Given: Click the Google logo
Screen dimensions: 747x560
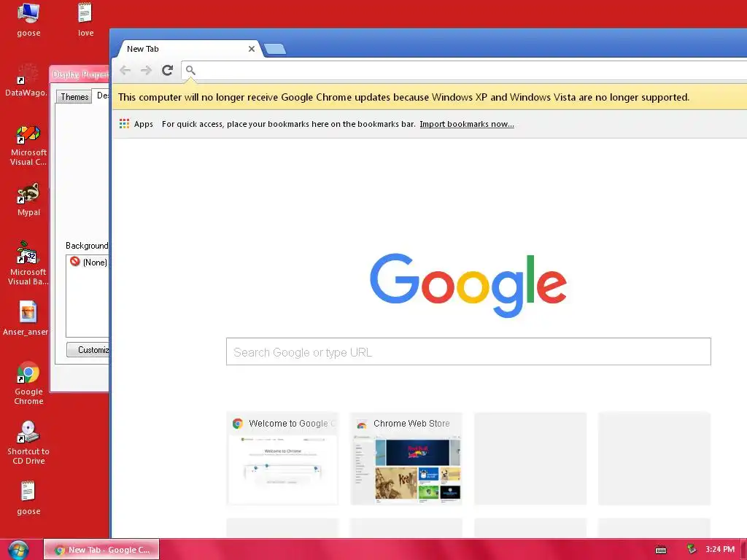Looking at the screenshot, I should coord(468,285).
